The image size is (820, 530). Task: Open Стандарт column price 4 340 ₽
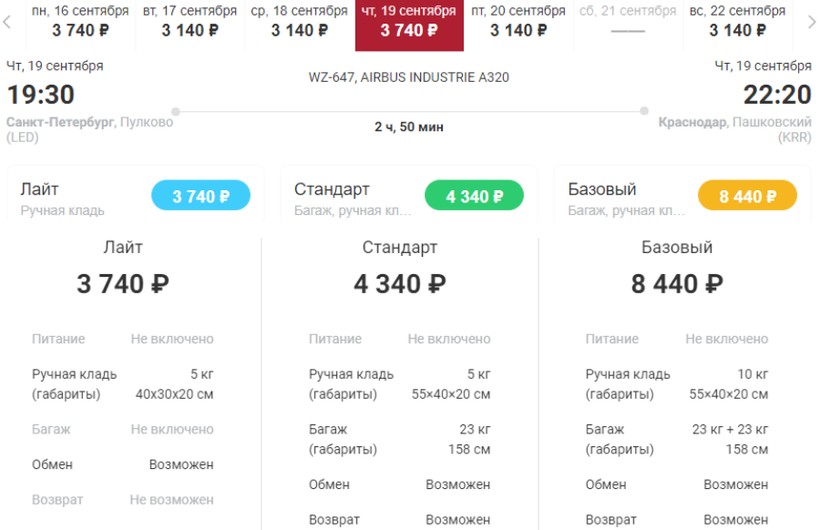(400, 284)
